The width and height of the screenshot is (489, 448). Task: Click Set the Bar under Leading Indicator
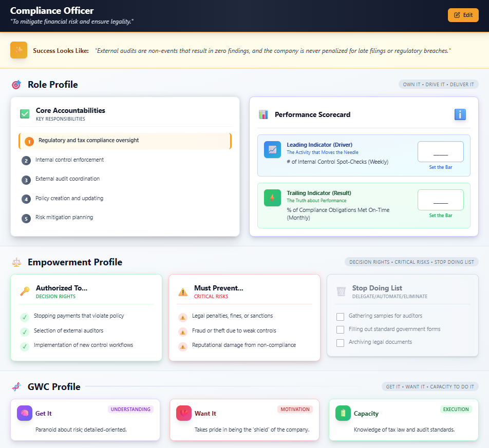point(440,167)
